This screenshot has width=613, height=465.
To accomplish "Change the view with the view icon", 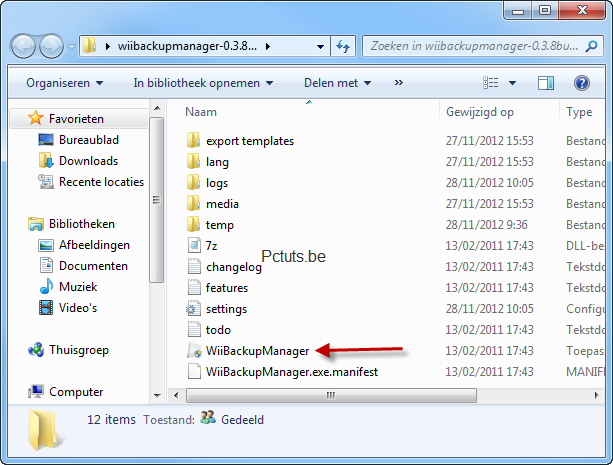I will click(x=491, y=83).
